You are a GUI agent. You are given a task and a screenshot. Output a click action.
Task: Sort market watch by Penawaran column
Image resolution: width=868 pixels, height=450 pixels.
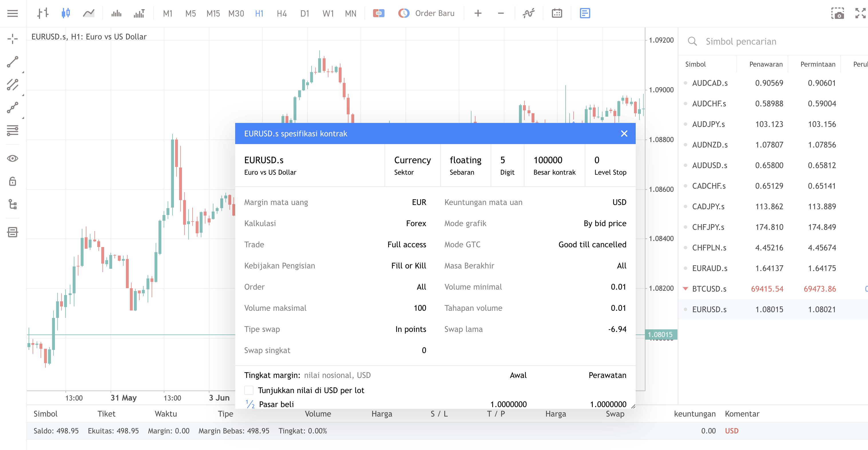pyautogui.click(x=766, y=64)
